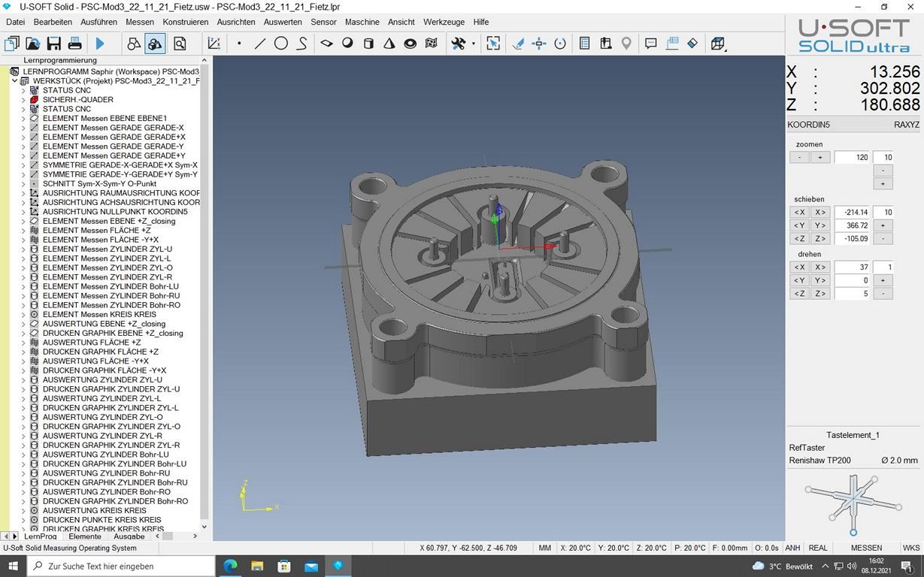This screenshot has width=924, height=577.
Task: Expand the SICHERH.-QUADER tree item
Action: 23,99
